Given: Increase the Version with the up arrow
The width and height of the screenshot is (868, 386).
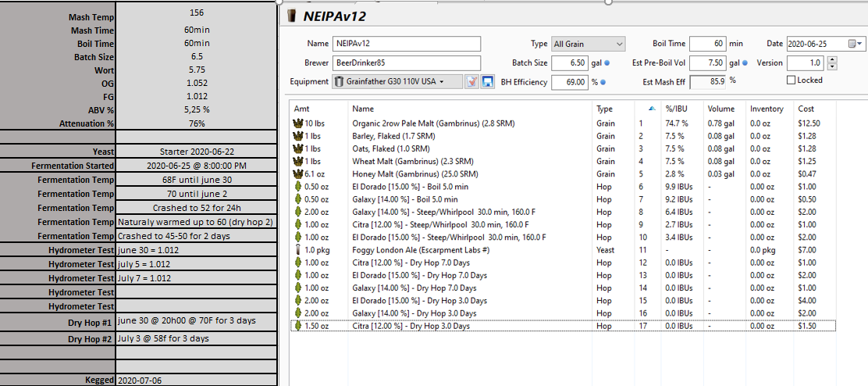Looking at the screenshot, I should pos(833,59).
